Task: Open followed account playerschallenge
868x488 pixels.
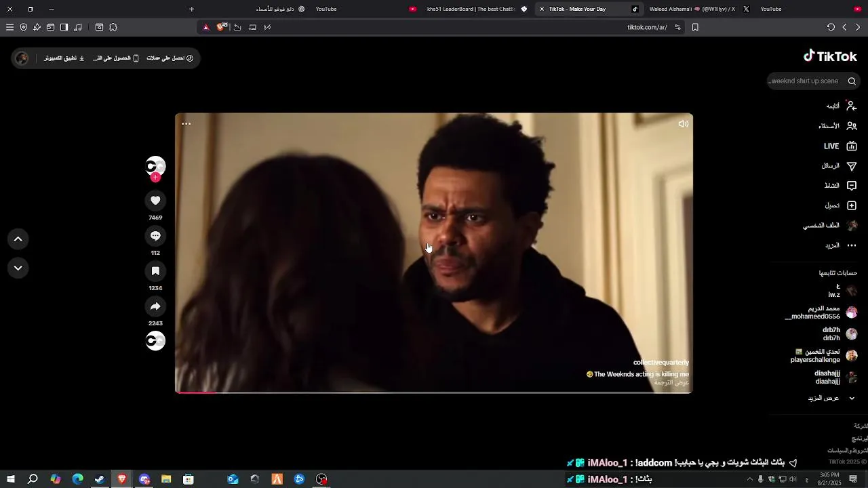Action: pyautogui.click(x=824, y=356)
